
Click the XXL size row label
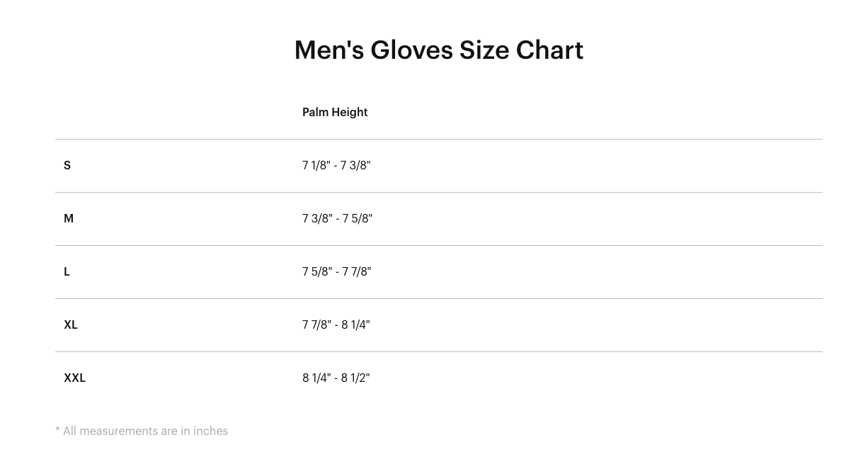pos(74,378)
